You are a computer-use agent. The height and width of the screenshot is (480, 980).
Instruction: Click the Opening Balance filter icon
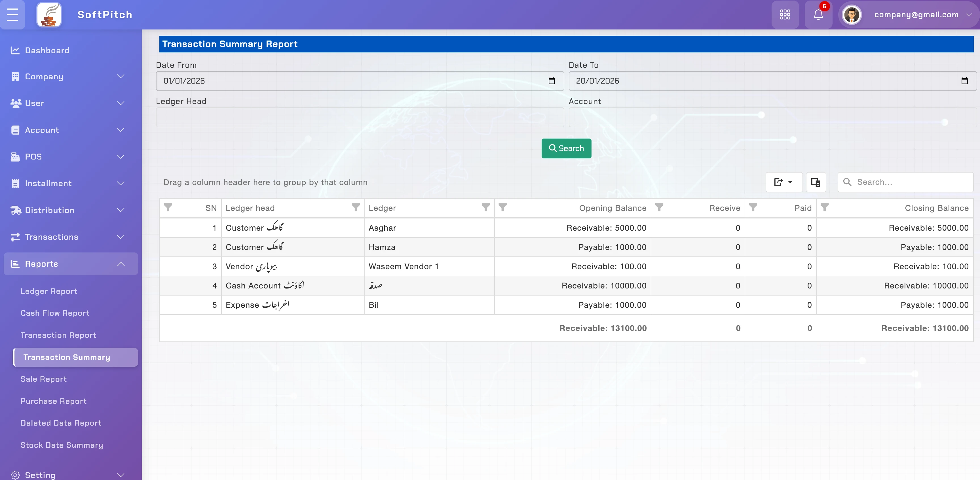(x=502, y=207)
